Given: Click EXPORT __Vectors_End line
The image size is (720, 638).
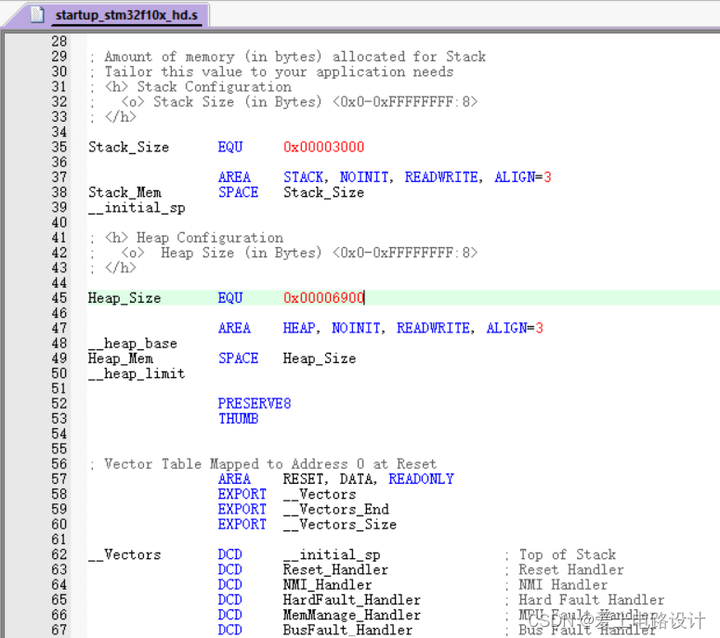Looking at the screenshot, I should [304, 509].
